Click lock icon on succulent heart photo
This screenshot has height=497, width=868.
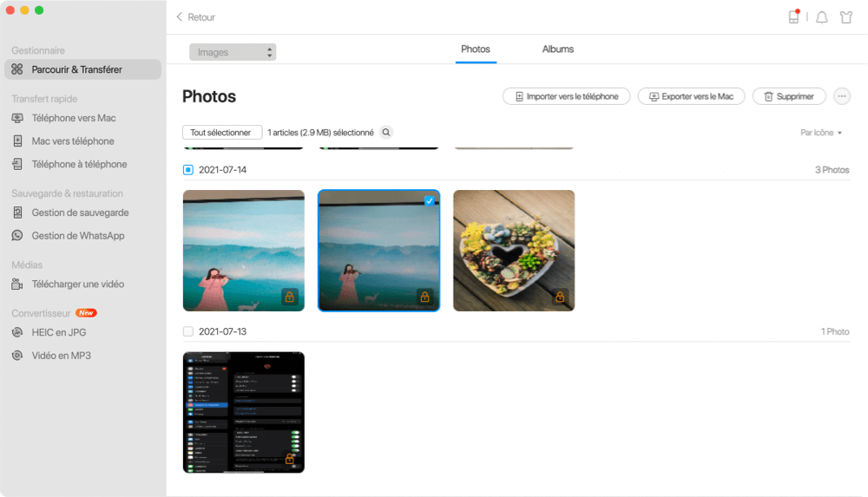click(x=560, y=297)
